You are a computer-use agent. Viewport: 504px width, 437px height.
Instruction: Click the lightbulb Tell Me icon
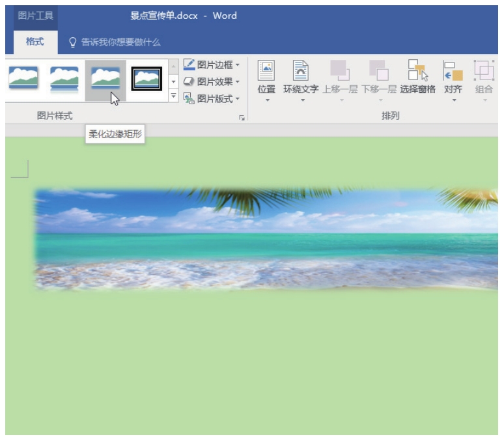73,42
